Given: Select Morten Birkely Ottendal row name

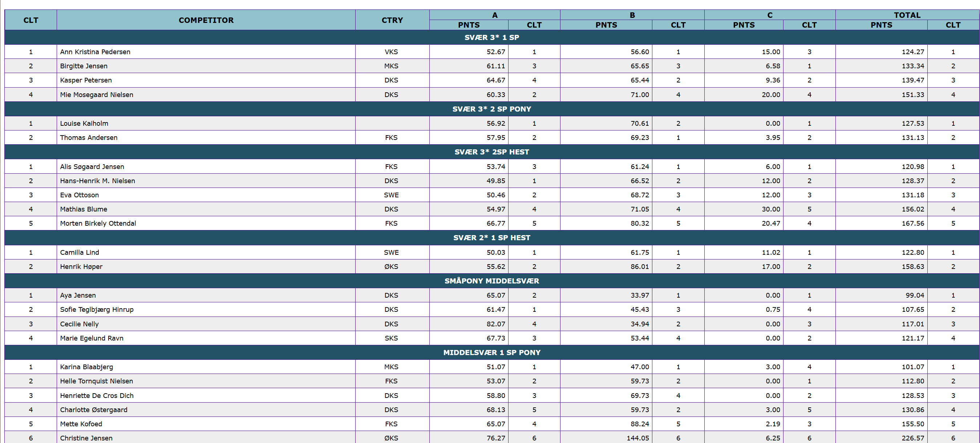Looking at the screenshot, I should 98,223.
